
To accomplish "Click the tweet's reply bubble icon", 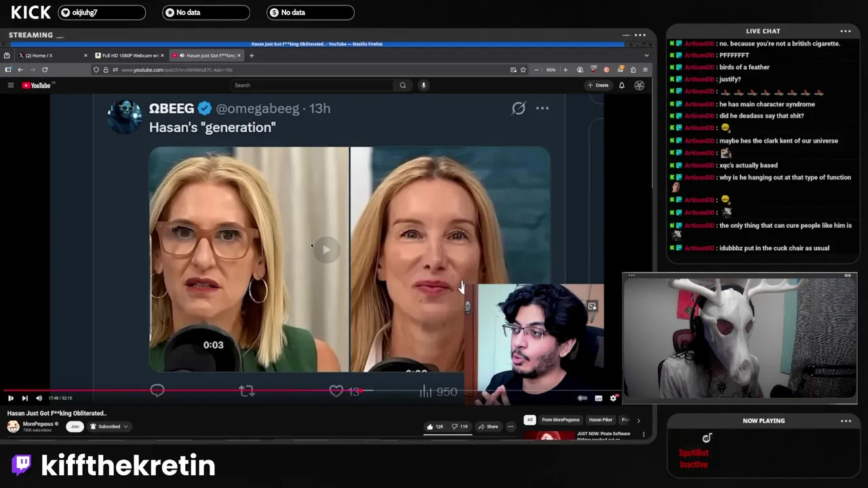I will pos(157,391).
